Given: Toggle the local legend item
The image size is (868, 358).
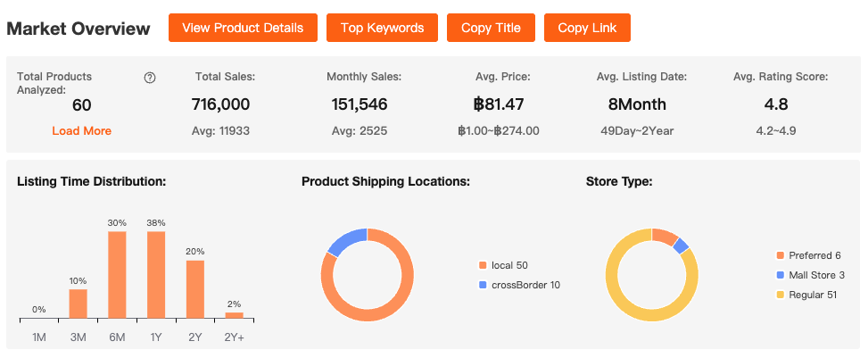Looking at the screenshot, I should (508, 265).
